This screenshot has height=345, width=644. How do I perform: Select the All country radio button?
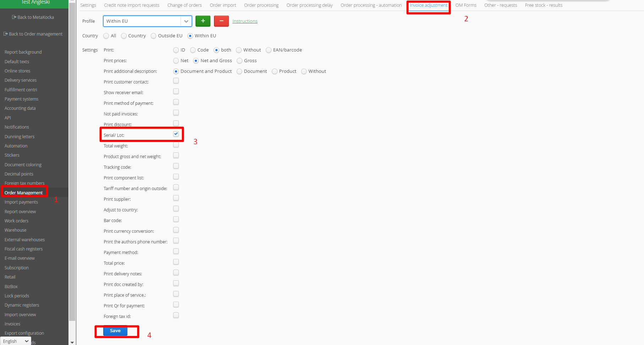pos(106,36)
